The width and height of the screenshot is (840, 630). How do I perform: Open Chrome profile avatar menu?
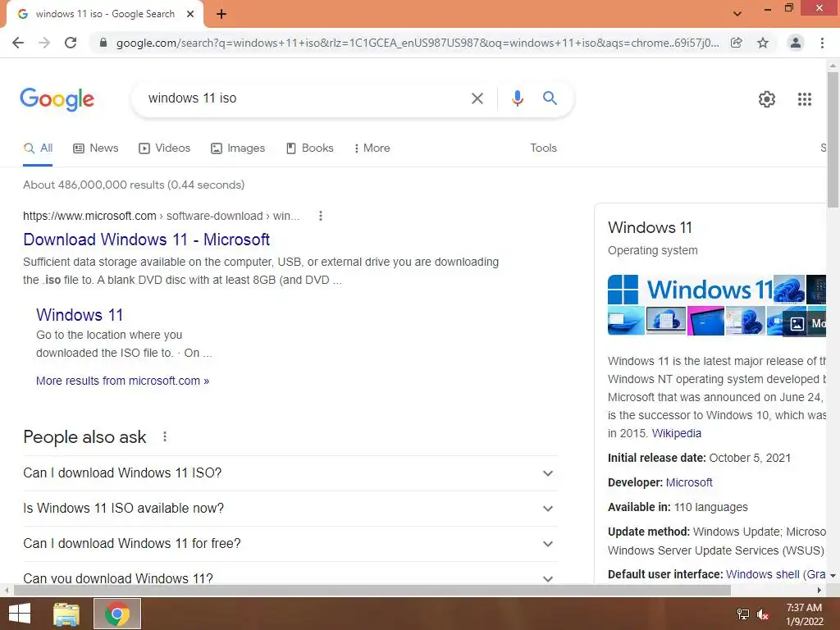point(796,43)
